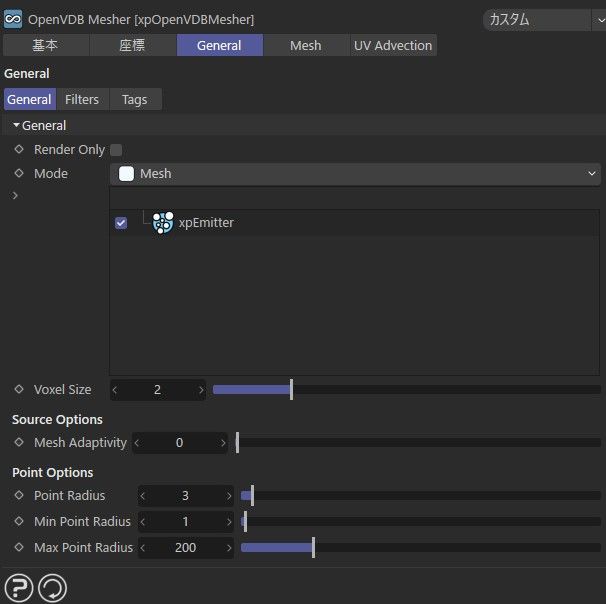Viewport: 606px width, 604px height.
Task: Click keyframe diamond beside Max Point Radius
Action: (x=19, y=547)
